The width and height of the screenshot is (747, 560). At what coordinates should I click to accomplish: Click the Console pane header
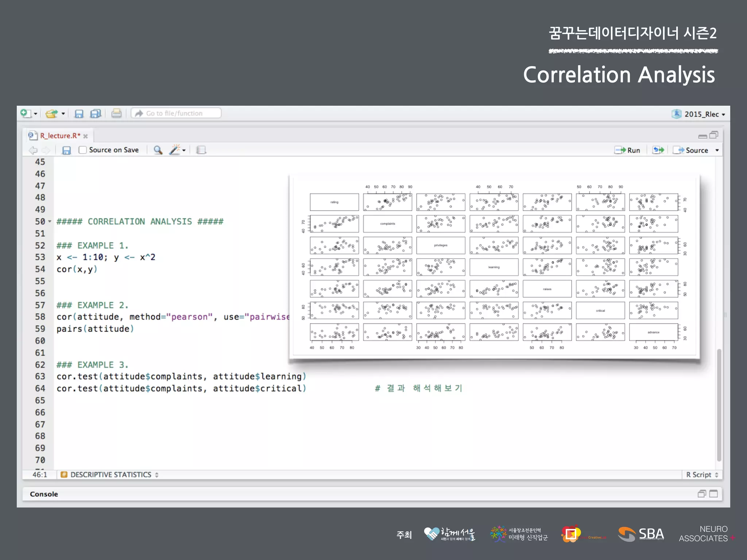[x=44, y=494]
